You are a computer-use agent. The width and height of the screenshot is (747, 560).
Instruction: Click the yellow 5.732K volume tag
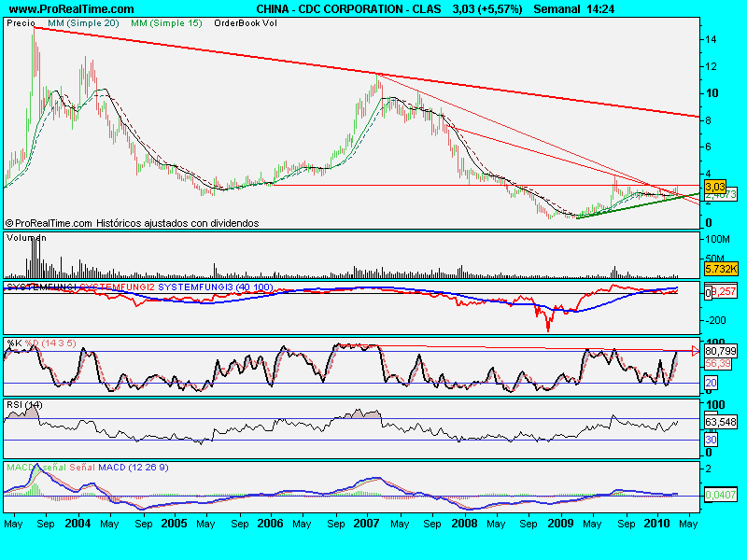(721, 269)
